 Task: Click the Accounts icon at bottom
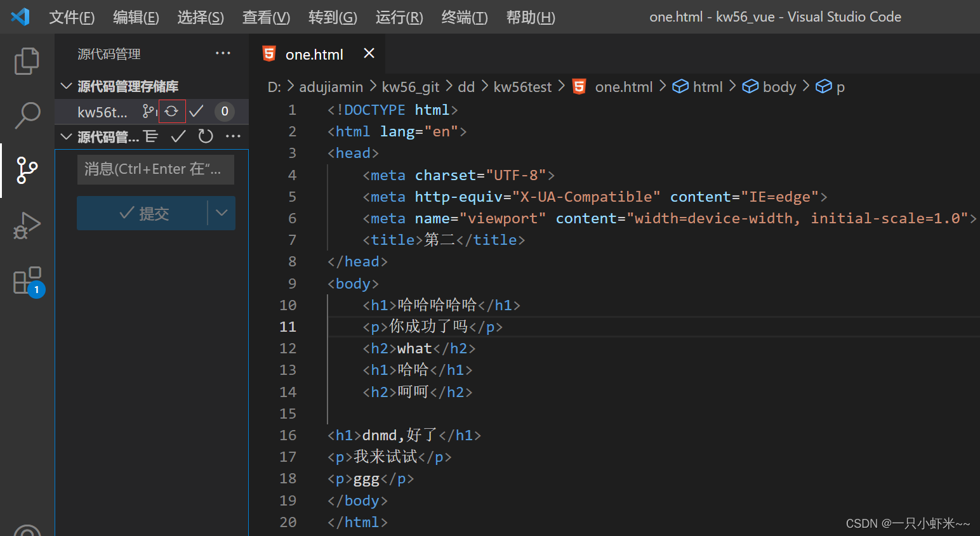27,530
